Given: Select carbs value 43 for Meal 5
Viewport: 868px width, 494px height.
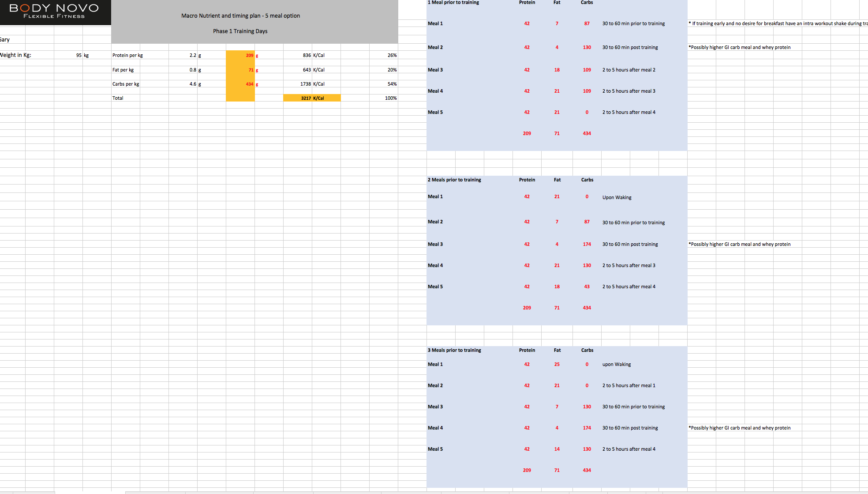Looking at the screenshot, I should (587, 287).
